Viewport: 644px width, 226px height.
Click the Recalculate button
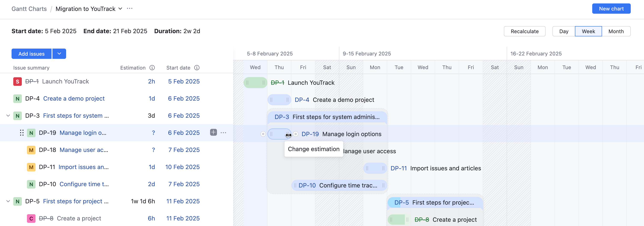coord(524,31)
